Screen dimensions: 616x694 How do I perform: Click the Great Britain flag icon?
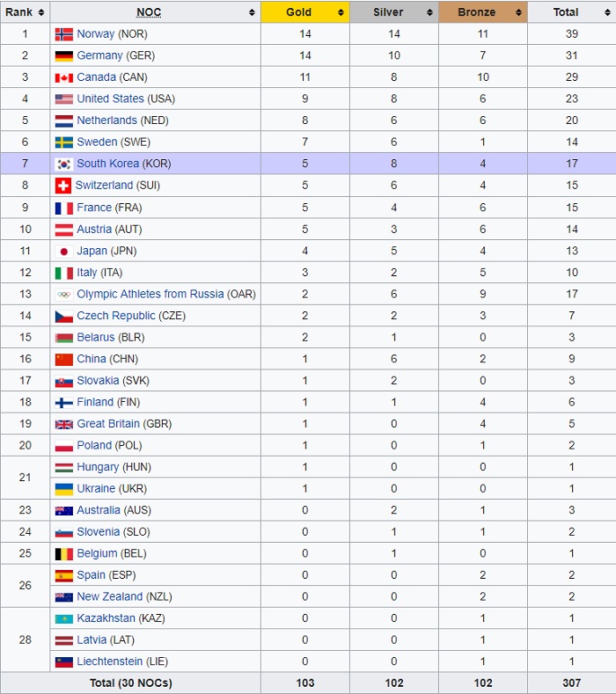(63, 424)
